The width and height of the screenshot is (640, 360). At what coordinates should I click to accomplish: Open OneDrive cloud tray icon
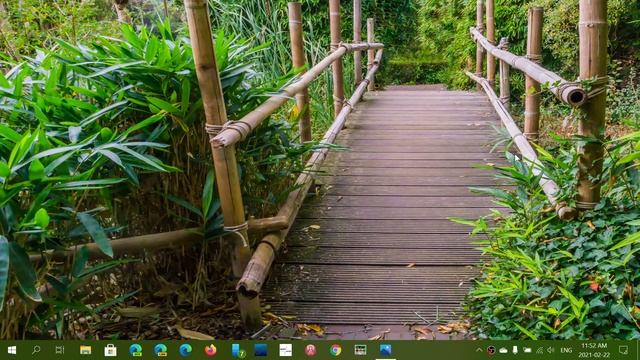503,350
